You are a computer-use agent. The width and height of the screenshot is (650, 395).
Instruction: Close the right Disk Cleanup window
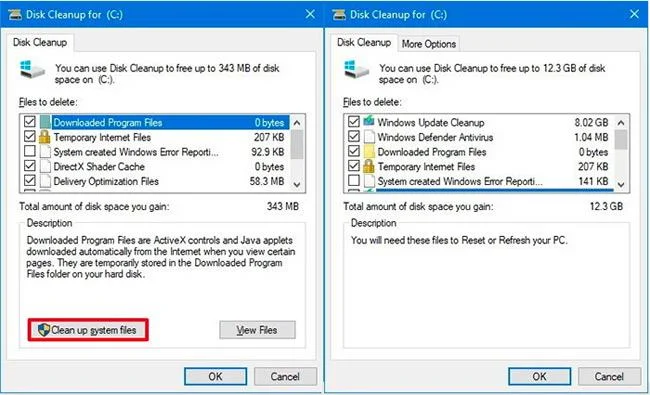(634, 14)
